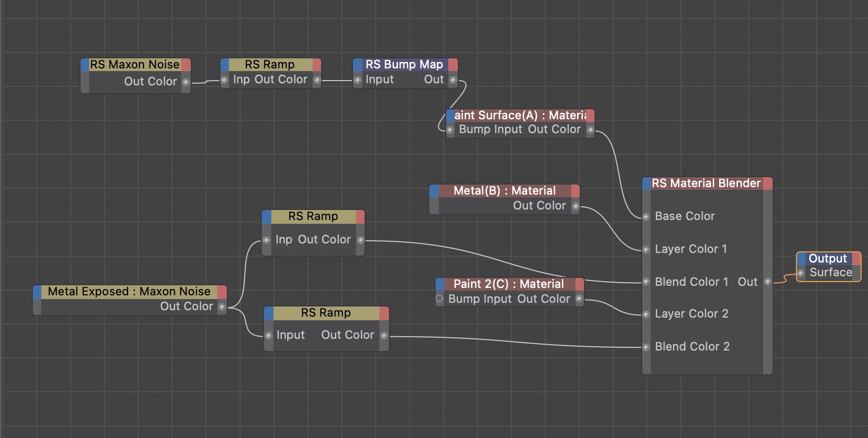Viewport: 868px width, 438px height.
Task: Select the Output node header
Action: [x=827, y=259]
